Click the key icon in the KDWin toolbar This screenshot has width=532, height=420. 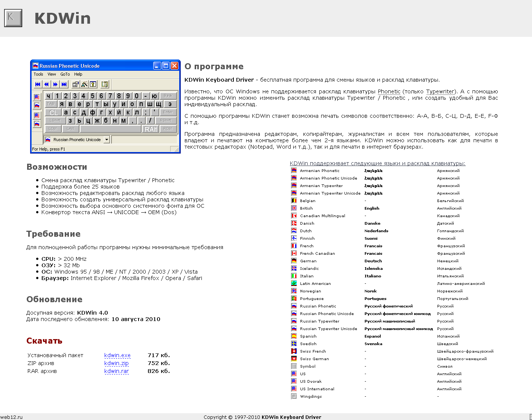(x=93, y=84)
